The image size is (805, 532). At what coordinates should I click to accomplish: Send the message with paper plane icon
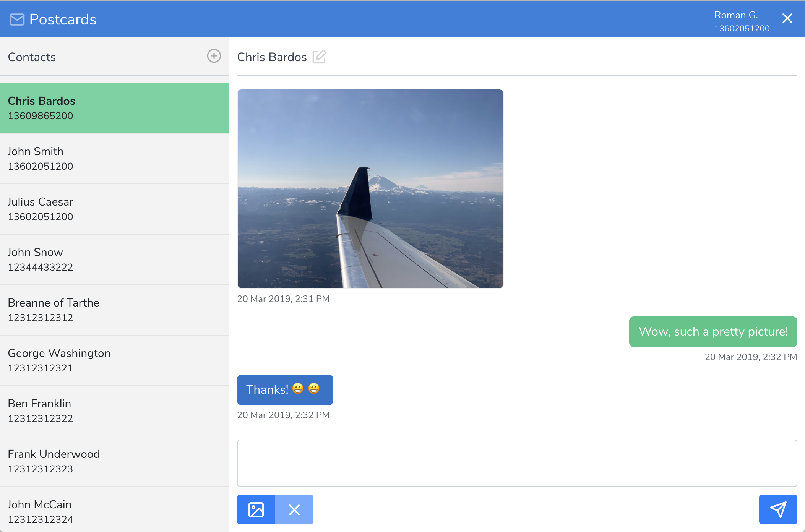point(778,509)
